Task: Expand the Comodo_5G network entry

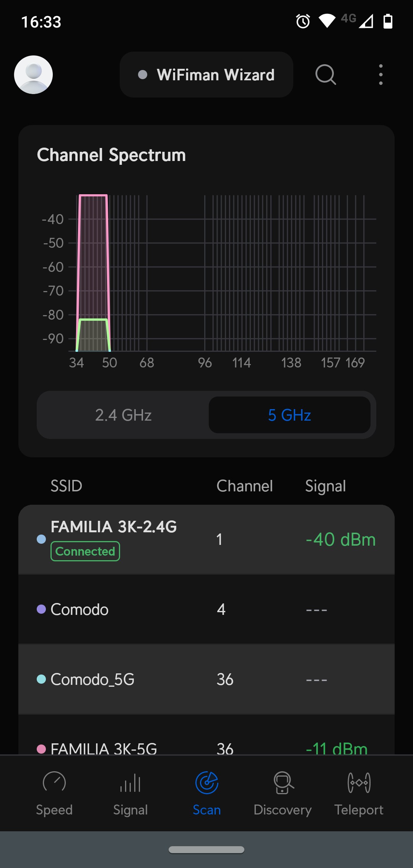Action: [206, 679]
